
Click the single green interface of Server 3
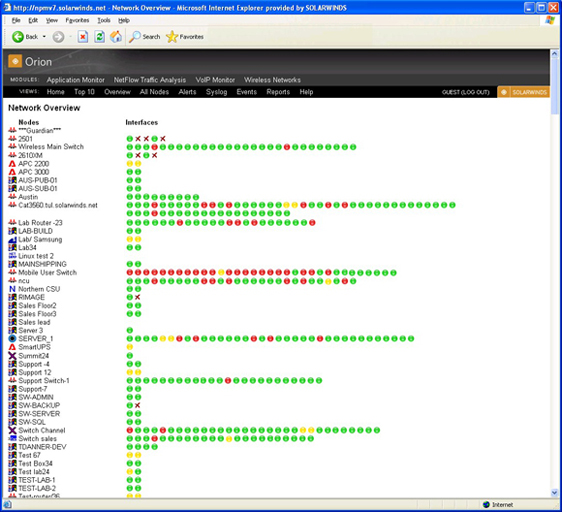coord(130,330)
